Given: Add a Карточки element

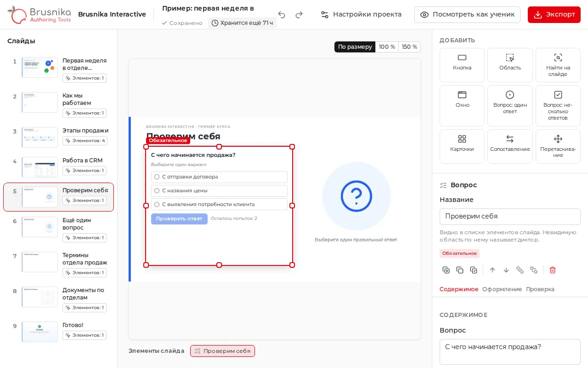Looking at the screenshot, I should pyautogui.click(x=462, y=146).
